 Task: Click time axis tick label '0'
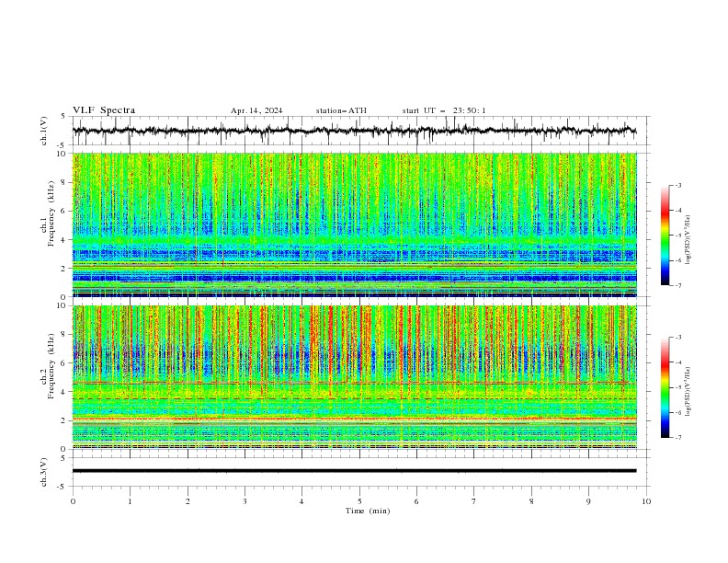[x=73, y=501]
